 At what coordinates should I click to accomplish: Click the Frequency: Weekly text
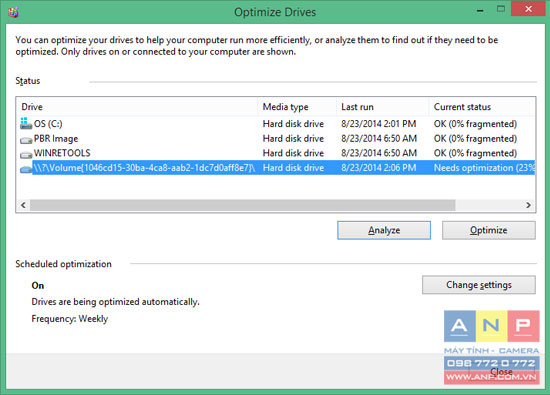pyautogui.click(x=70, y=319)
